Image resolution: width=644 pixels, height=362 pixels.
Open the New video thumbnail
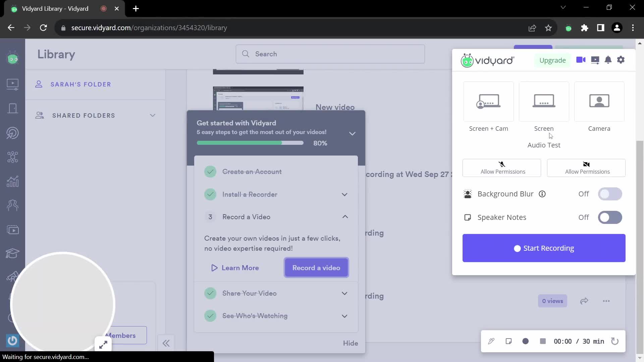[x=258, y=99]
